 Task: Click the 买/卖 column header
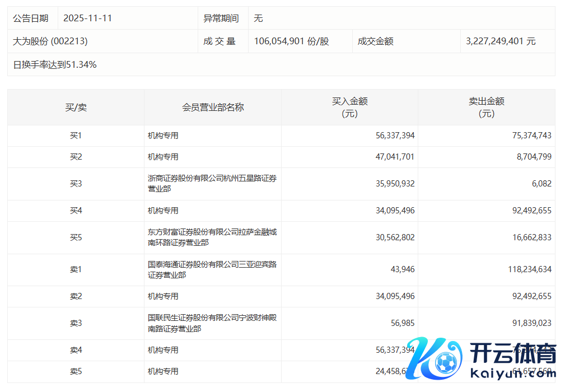pyautogui.click(x=76, y=108)
